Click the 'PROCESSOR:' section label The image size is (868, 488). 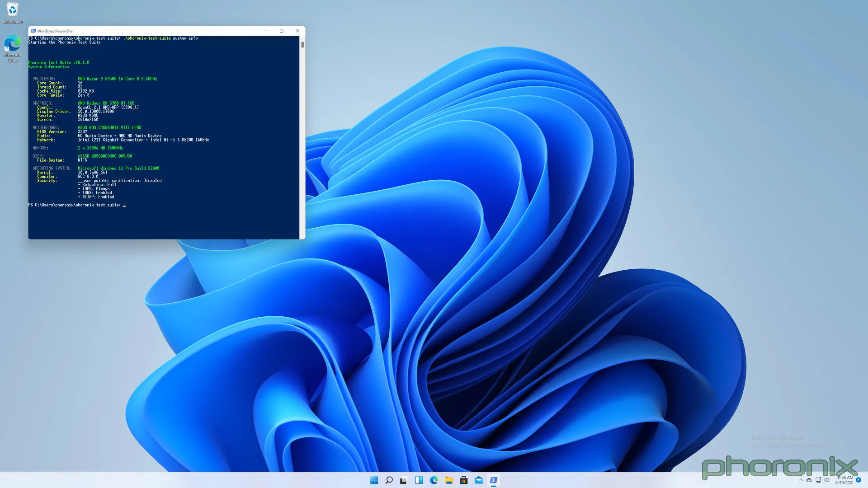[x=44, y=79]
